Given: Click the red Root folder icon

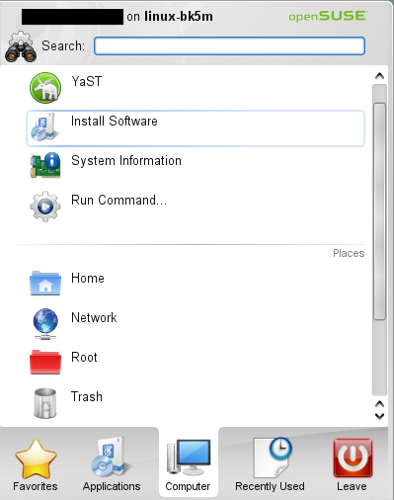Looking at the screenshot, I should coord(45,362).
